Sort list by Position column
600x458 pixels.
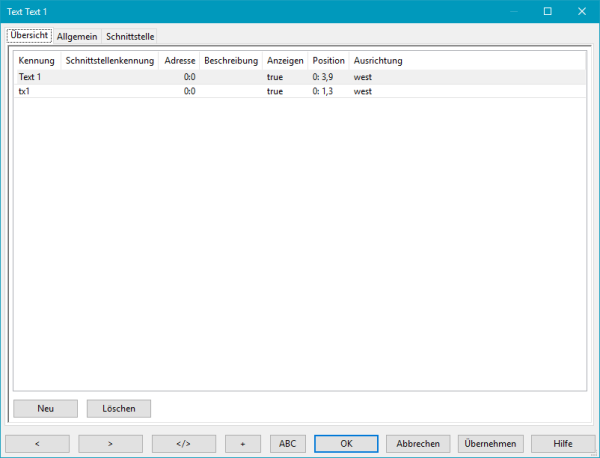tap(328, 61)
